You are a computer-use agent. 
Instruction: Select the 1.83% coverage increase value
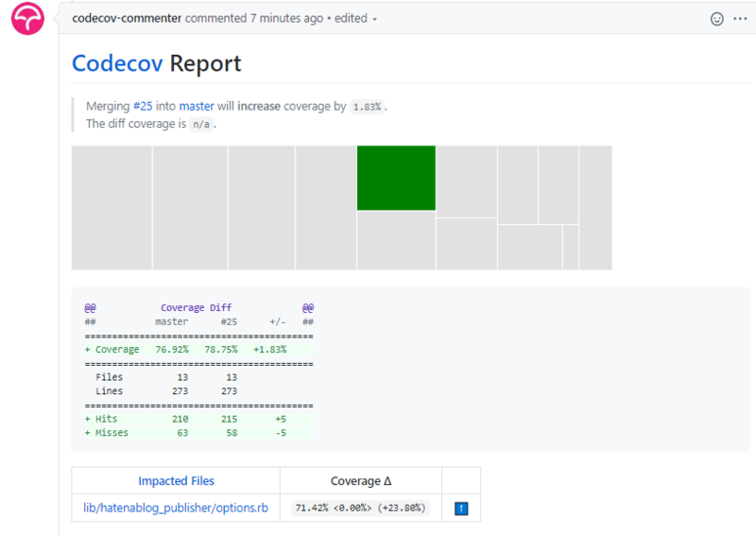pyautogui.click(x=367, y=107)
